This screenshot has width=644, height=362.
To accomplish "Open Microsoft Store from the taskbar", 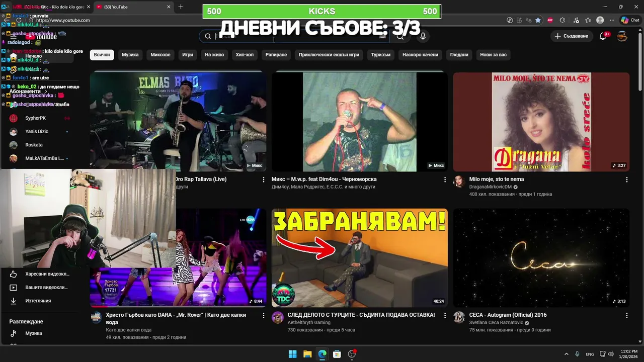I will 337,354.
